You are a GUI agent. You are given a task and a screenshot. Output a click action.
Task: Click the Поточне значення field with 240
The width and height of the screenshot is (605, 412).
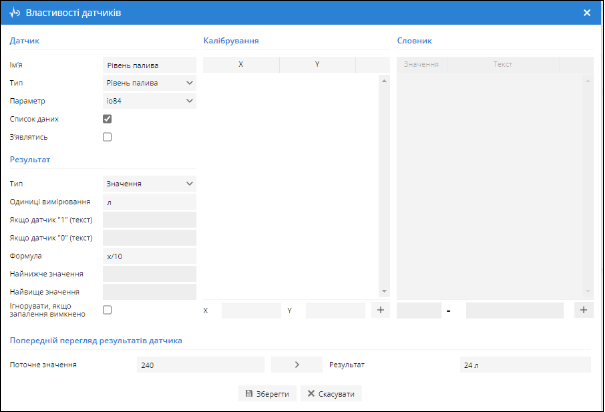201,365
